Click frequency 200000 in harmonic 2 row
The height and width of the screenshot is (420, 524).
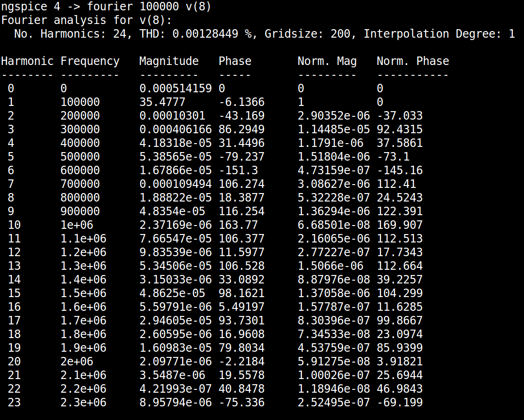pos(80,116)
